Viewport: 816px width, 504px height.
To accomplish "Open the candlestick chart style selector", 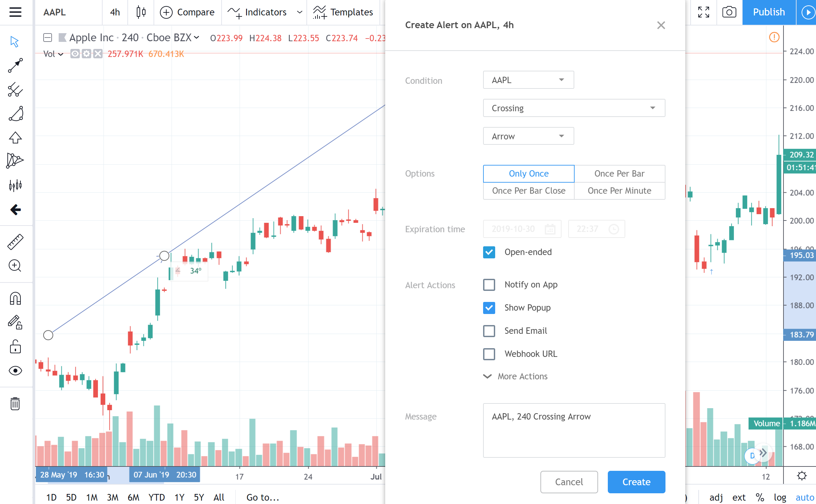I will click(141, 12).
